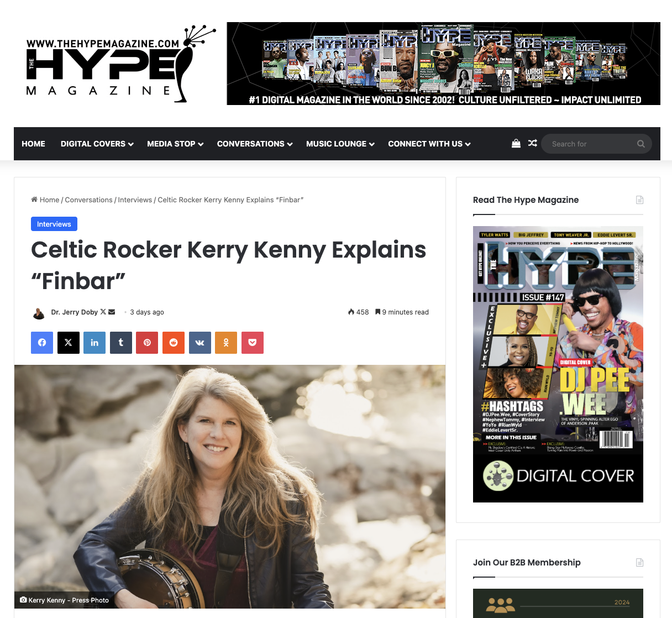Expand the Media Stop dropdown
Image resolution: width=672 pixels, height=618 pixels.
(175, 144)
